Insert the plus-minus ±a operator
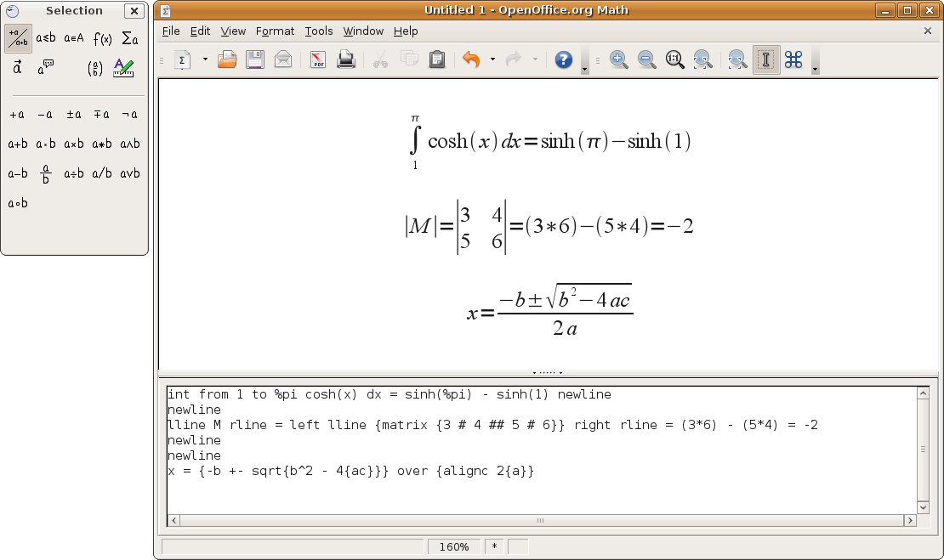The image size is (944, 560). pyautogui.click(x=74, y=115)
